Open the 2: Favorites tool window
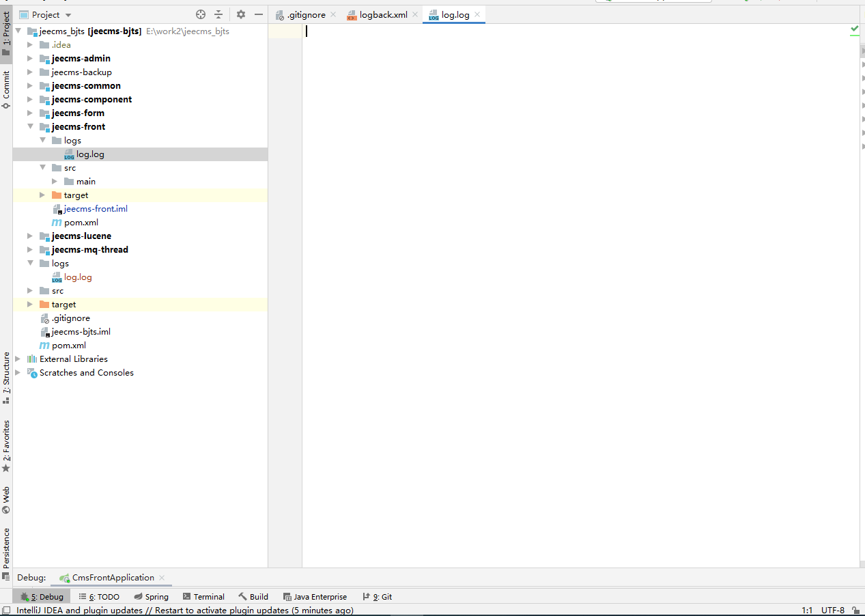865x616 pixels. [x=6, y=447]
